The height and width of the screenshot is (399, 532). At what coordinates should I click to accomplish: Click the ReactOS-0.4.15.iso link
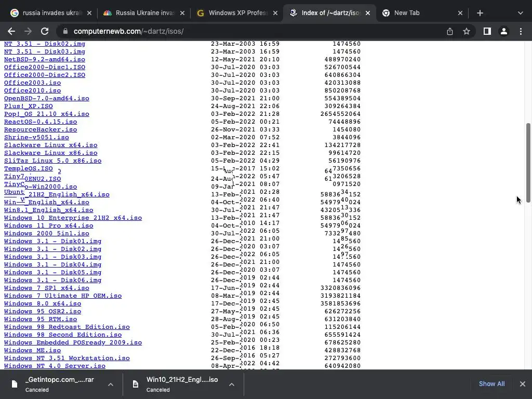pyautogui.click(x=41, y=122)
